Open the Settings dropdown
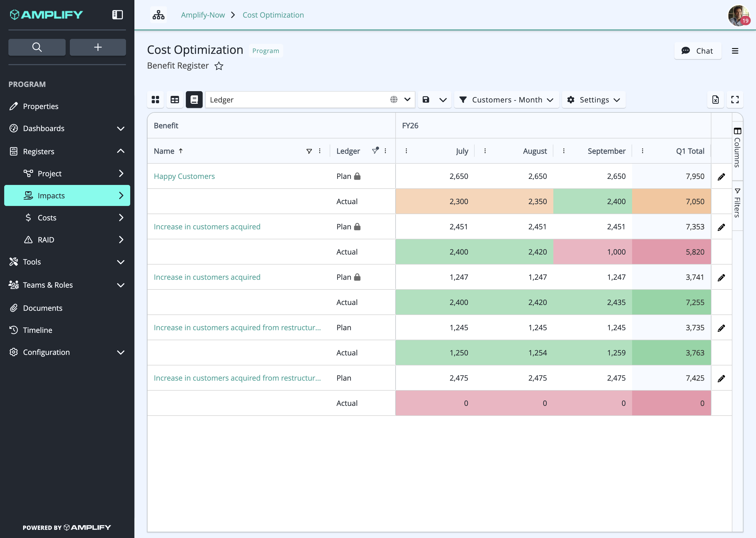This screenshot has height=538, width=756. 594,100
